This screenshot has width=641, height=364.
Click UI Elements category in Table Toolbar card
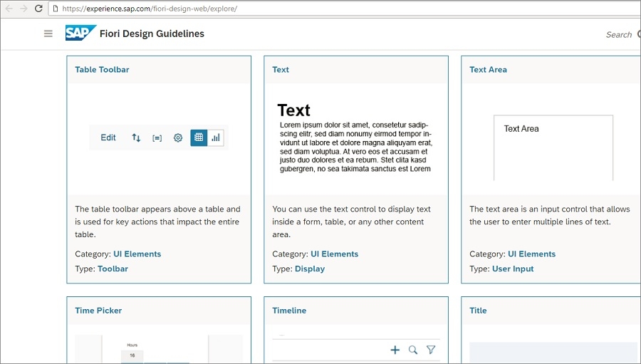click(137, 254)
